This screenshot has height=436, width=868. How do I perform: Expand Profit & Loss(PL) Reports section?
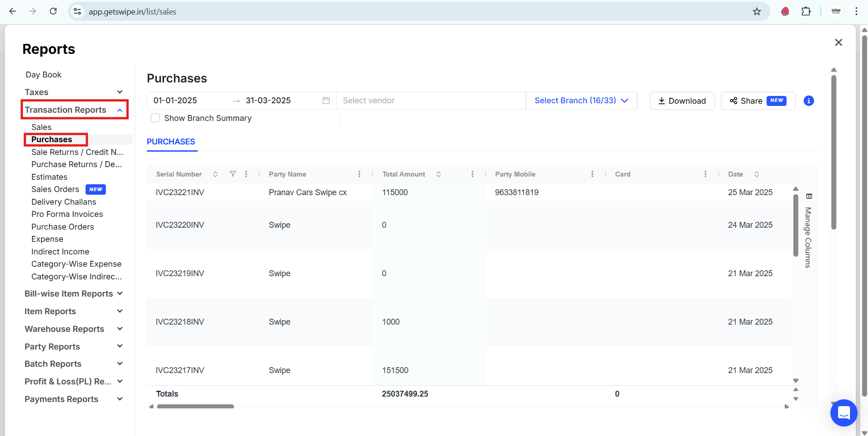point(74,381)
